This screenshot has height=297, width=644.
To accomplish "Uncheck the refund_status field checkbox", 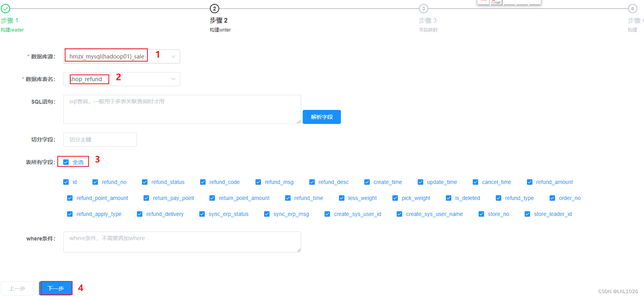I will tap(145, 182).
